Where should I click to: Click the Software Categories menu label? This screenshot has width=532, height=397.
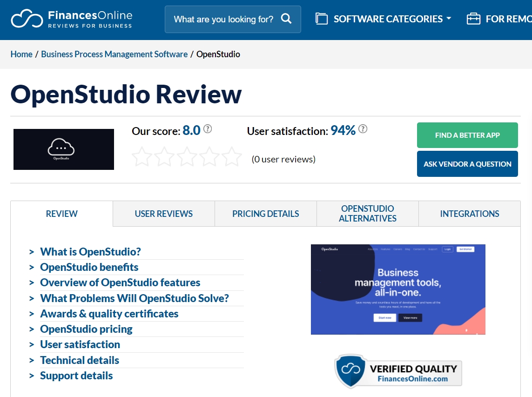(x=388, y=19)
